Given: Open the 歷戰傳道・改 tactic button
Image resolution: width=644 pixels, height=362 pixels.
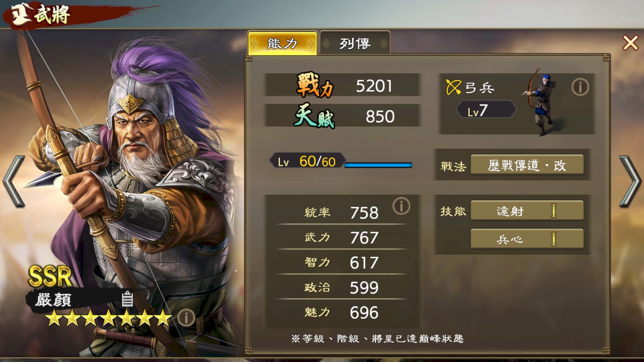Looking at the screenshot, I should [x=527, y=165].
